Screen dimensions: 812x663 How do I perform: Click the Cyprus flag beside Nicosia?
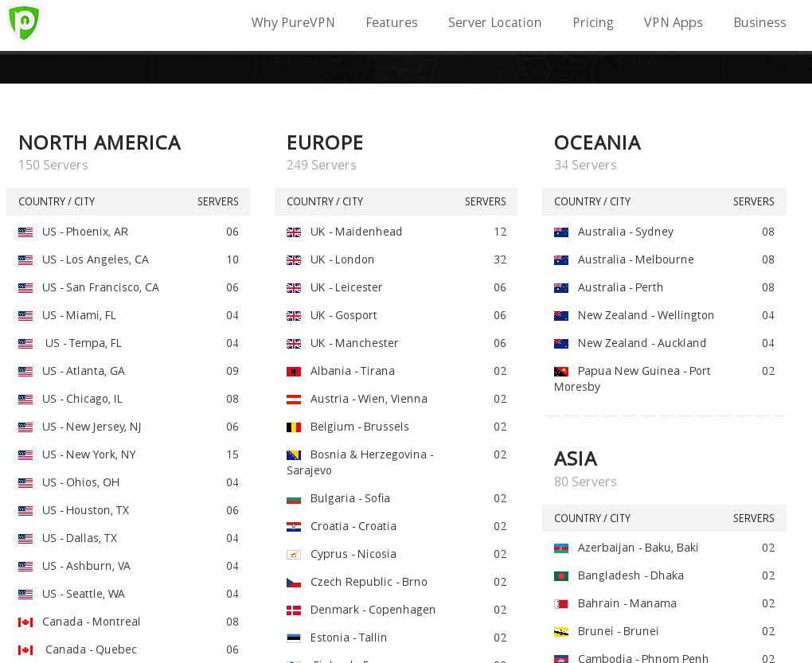click(294, 555)
